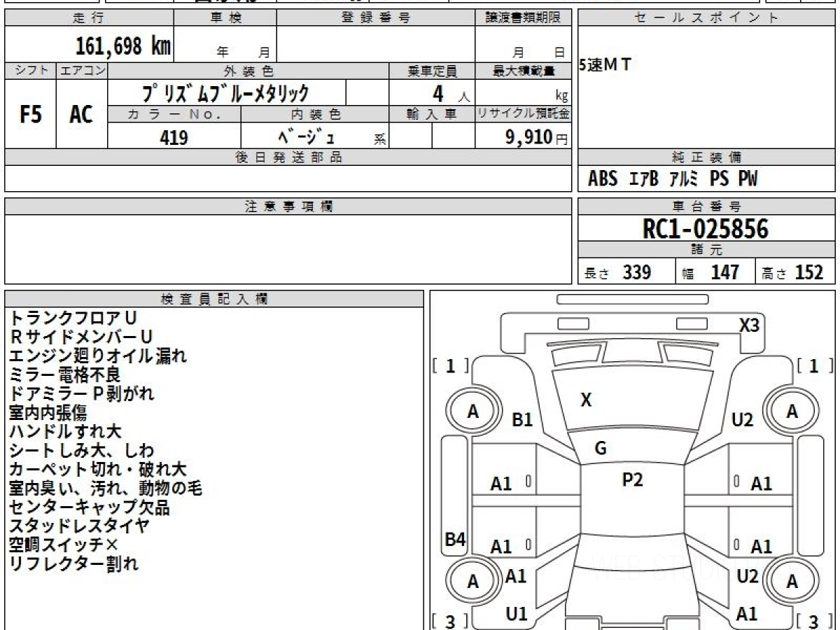Select the note 空調スイッチ×
The height and width of the screenshot is (630, 840).
point(64,545)
